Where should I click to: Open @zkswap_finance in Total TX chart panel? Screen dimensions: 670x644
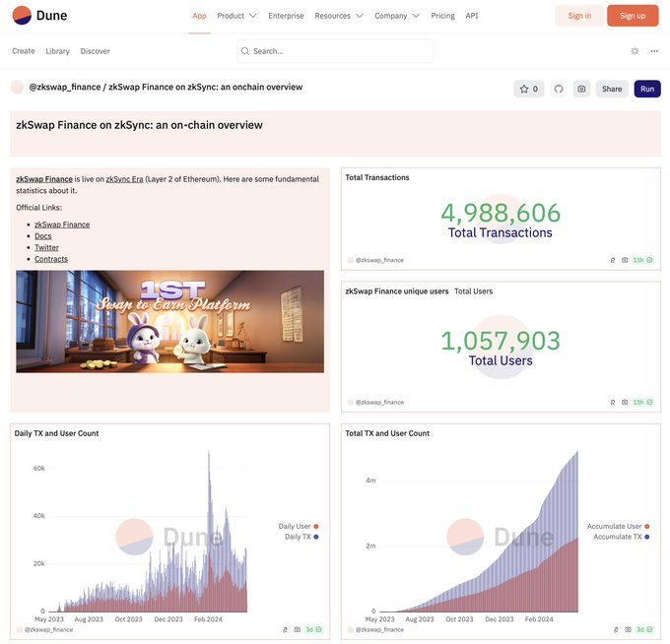[379, 630]
